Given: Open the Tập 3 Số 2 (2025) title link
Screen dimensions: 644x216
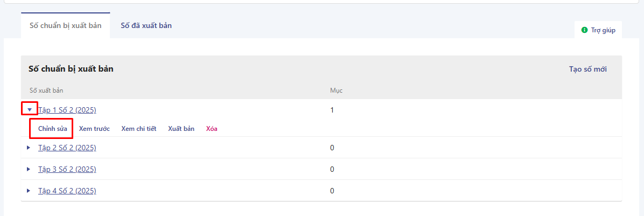Looking at the screenshot, I should click(67, 169).
